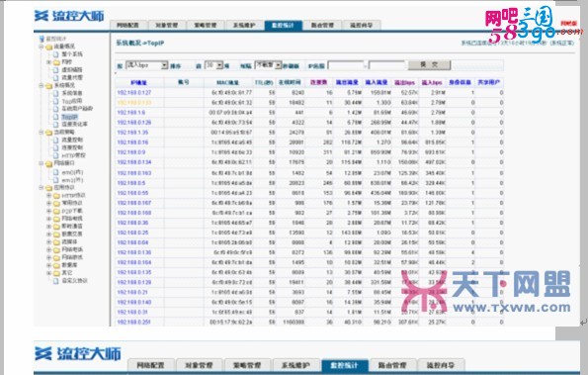The image size is (588, 375).
Task: Click the 网络接口 folder icon
Action: [48, 163]
